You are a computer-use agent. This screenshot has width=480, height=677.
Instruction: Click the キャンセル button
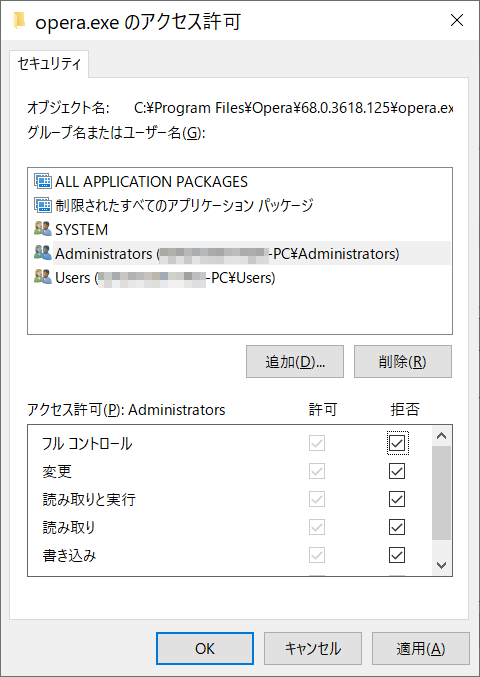(x=313, y=648)
